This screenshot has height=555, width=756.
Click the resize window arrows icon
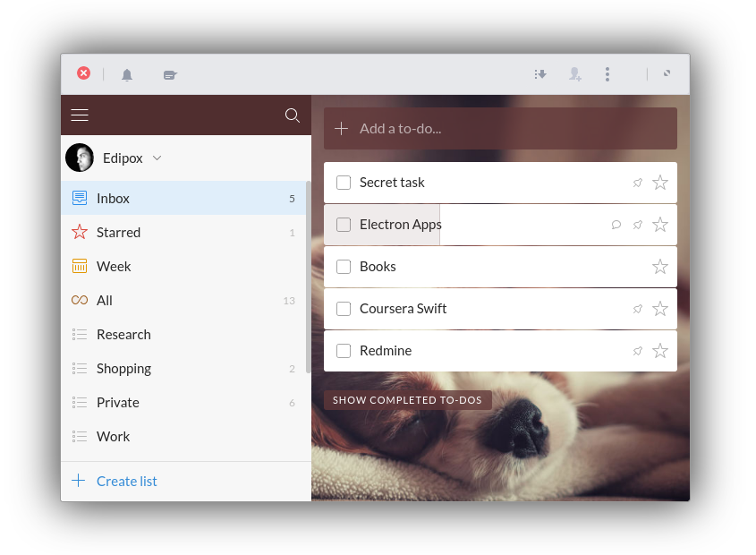(667, 73)
